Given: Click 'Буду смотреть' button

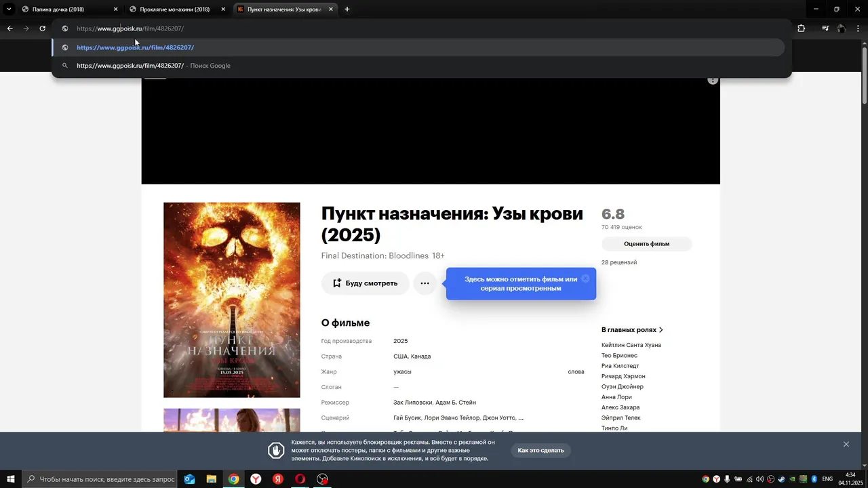Looking at the screenshot, I should (365, 283).
